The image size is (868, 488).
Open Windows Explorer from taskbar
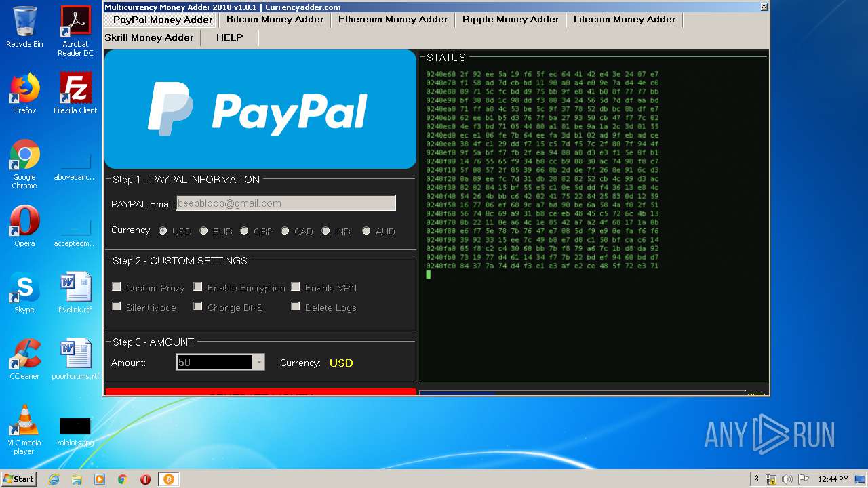[77, 479]
